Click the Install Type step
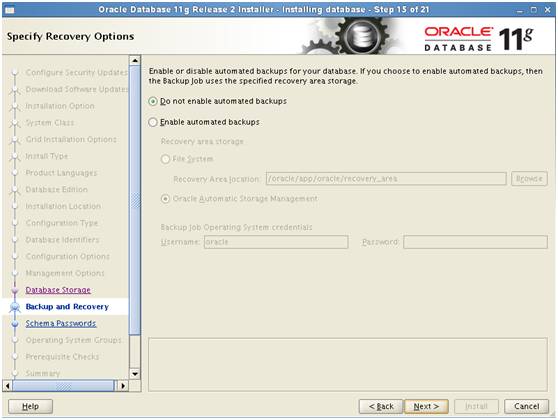 tap(47, 156)
